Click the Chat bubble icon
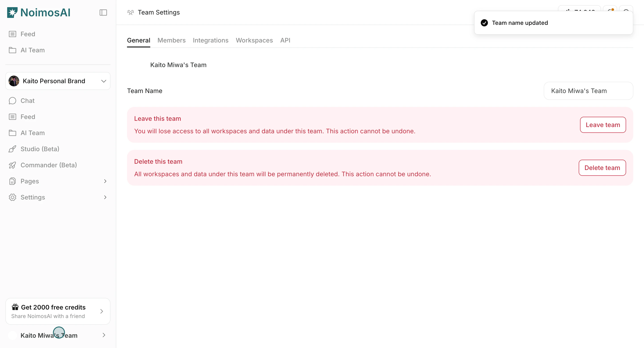 [13, 101]
